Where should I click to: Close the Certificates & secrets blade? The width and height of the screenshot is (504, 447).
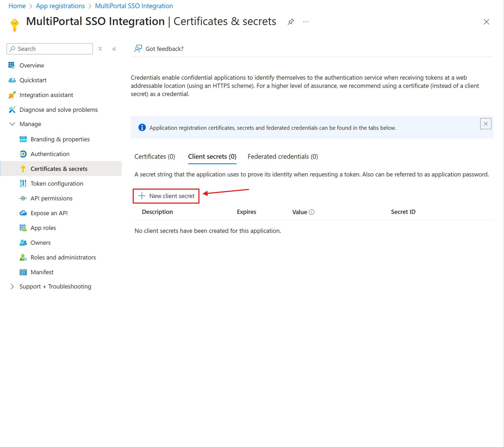pos(486,22)
